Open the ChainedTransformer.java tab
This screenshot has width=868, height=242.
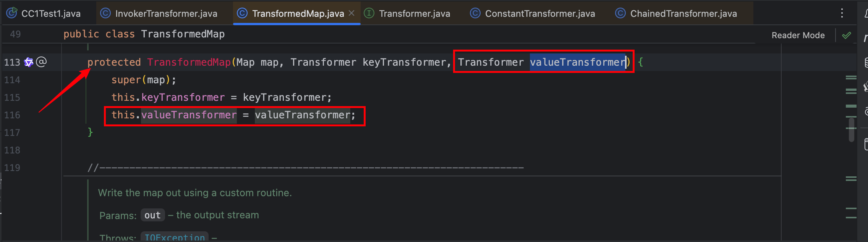(683, 14)
